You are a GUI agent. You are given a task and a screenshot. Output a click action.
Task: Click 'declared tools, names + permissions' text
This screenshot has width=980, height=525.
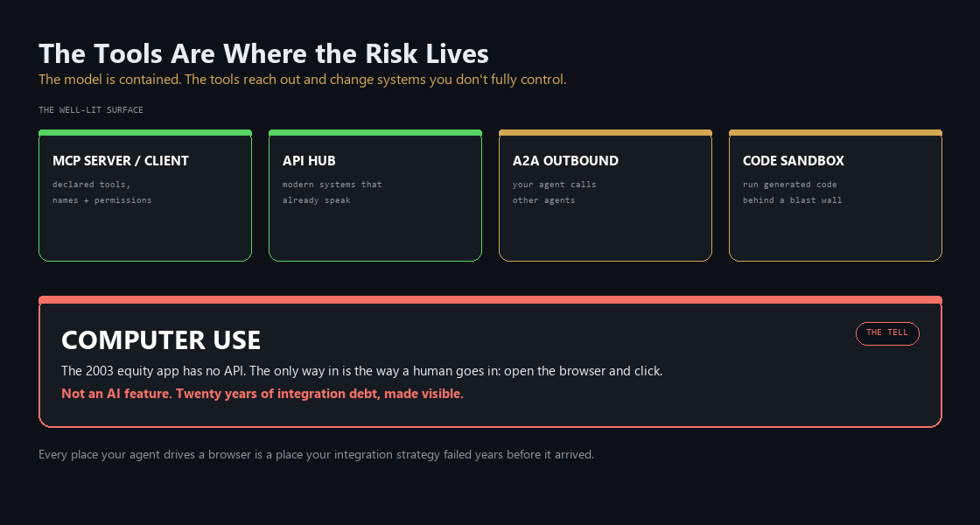pyautogui.click(x=101, y=192)
